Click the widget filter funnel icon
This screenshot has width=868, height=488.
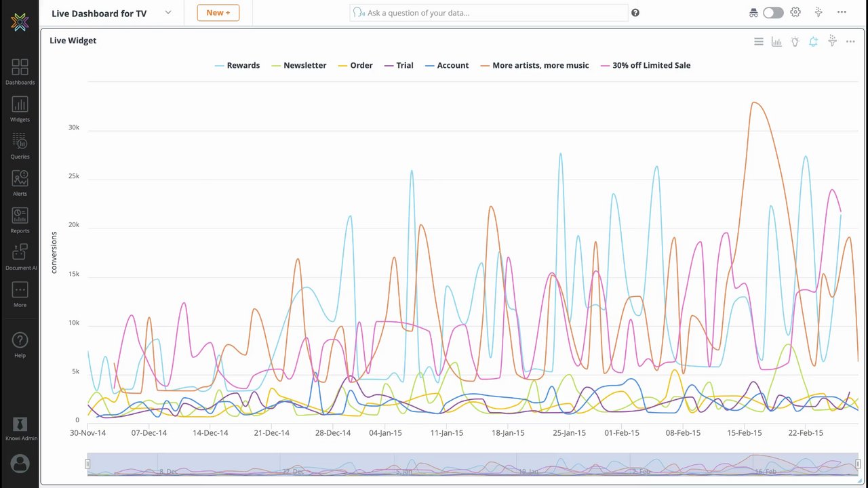coord(832,41)
